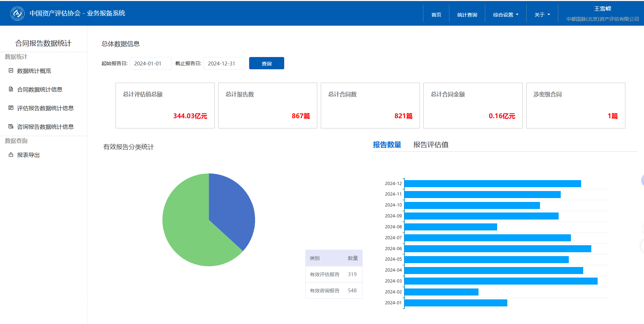
Task: Click the 评估报告数据统计信息 sidebar icon
Action: [x=11, y=108]
